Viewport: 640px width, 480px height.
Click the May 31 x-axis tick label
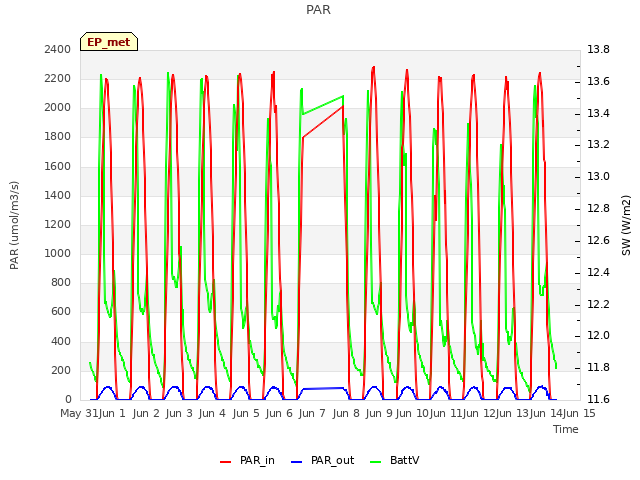pos(79,413)
